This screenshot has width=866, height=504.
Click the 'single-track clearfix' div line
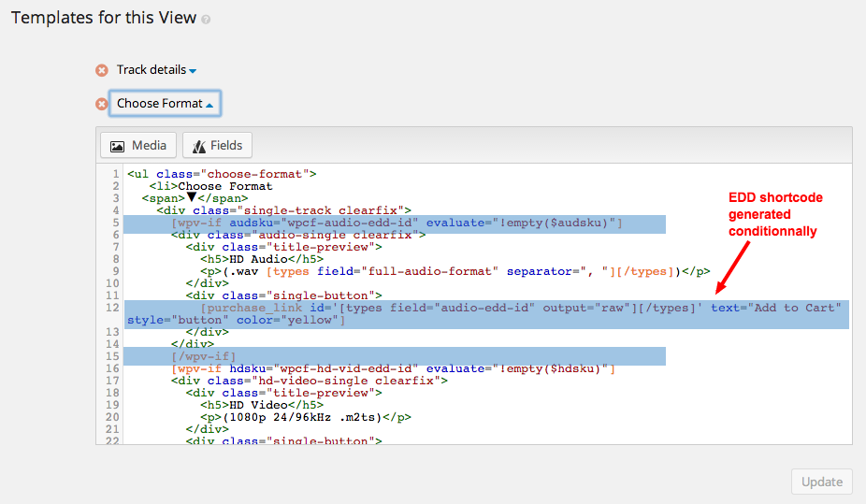[x=284, y=210]
